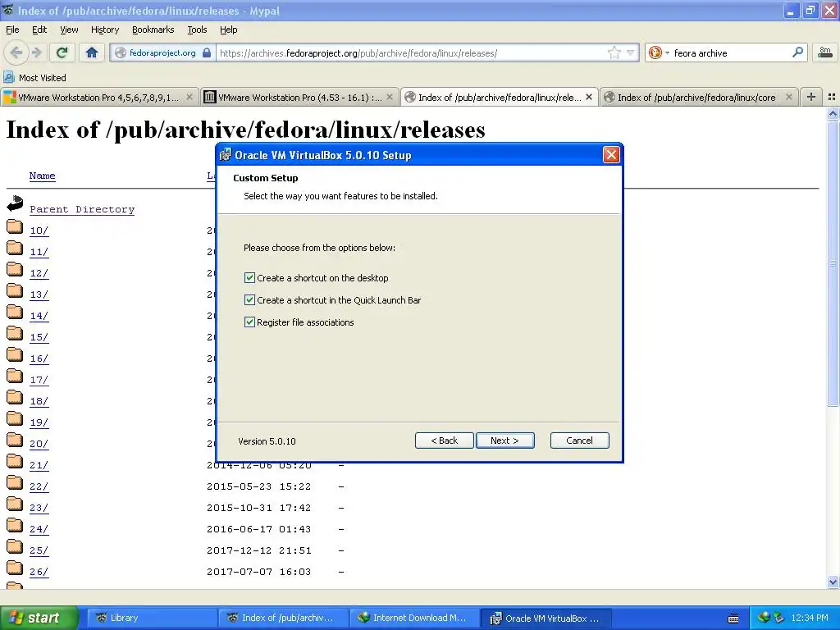Screen dimensions: 840x630
Task: Click Next in VirtualBox setup
Action: (504, 441)
